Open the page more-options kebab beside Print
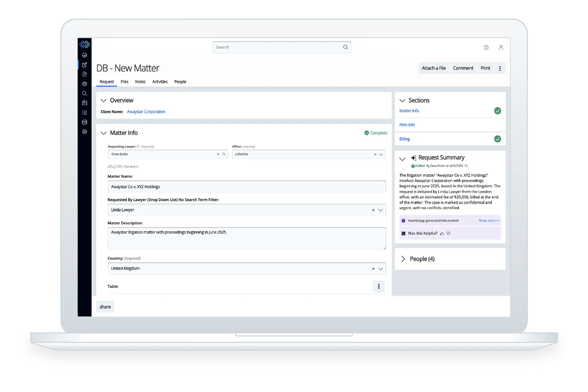This screenshot has width=588, height=392. tap(500, 68)
